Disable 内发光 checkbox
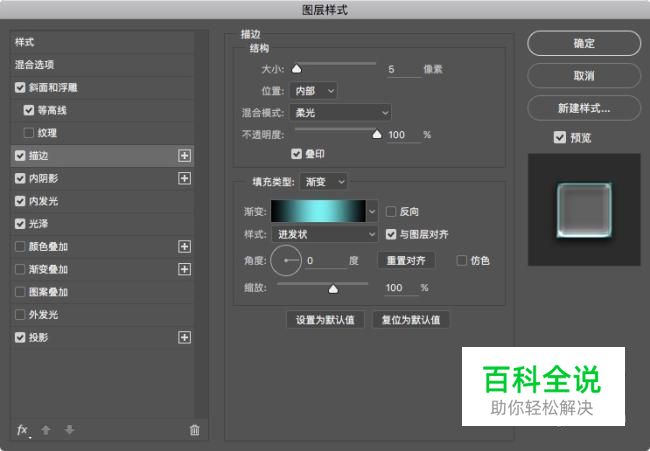This screenshot has width=650, height=451. point(20,201)
